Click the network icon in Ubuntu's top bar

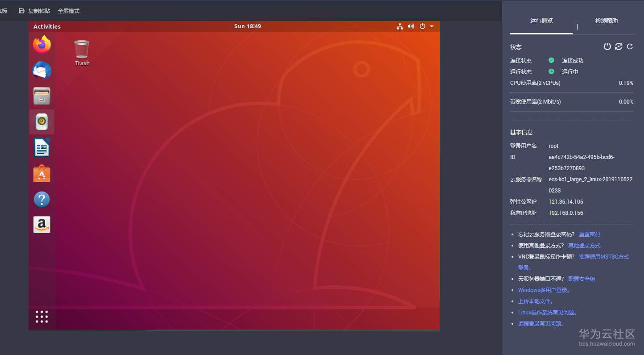click(400, 26)
